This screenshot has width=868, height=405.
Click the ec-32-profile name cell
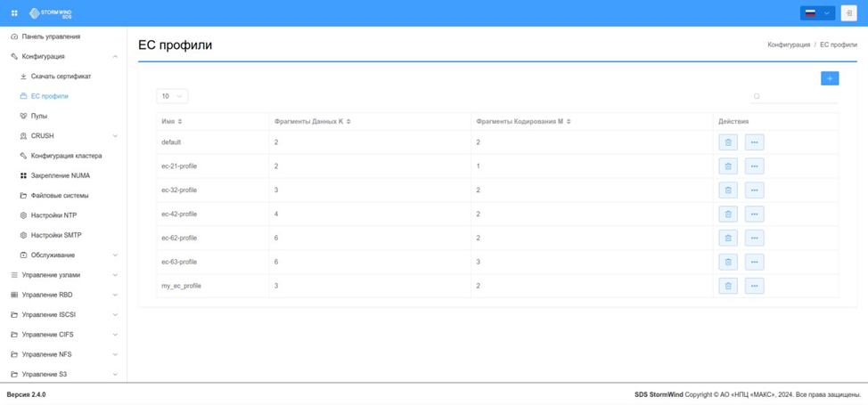pyautogui.click(x=213, y=190)
